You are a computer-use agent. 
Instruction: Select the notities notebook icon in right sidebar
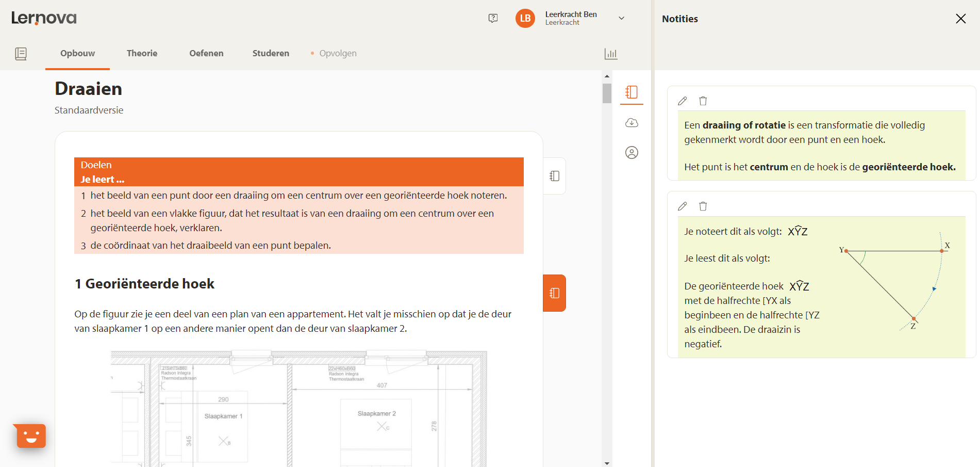pos(632,93)
